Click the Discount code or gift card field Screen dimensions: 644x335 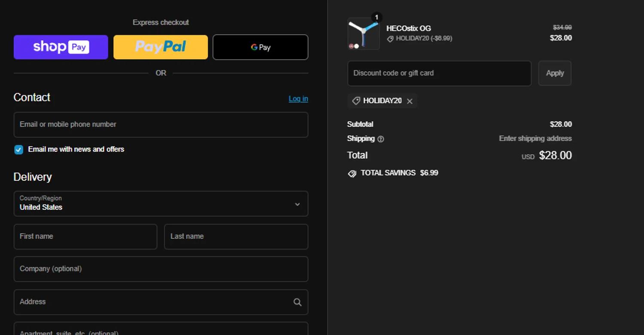439,73
